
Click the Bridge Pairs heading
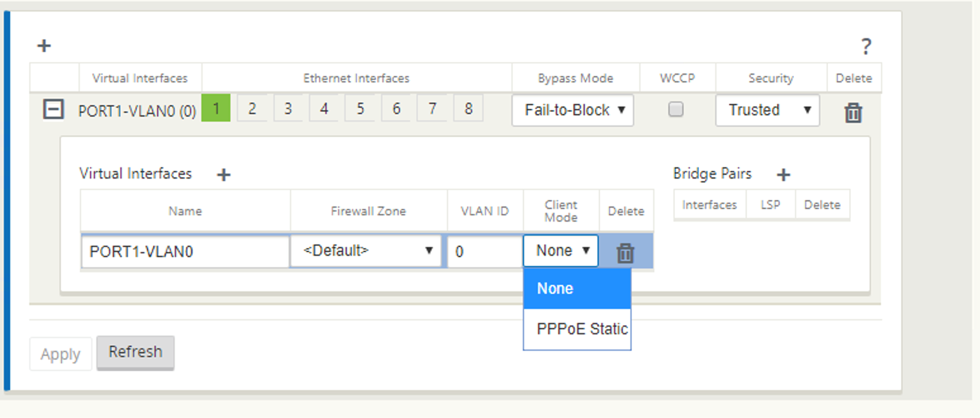(712, 174)
